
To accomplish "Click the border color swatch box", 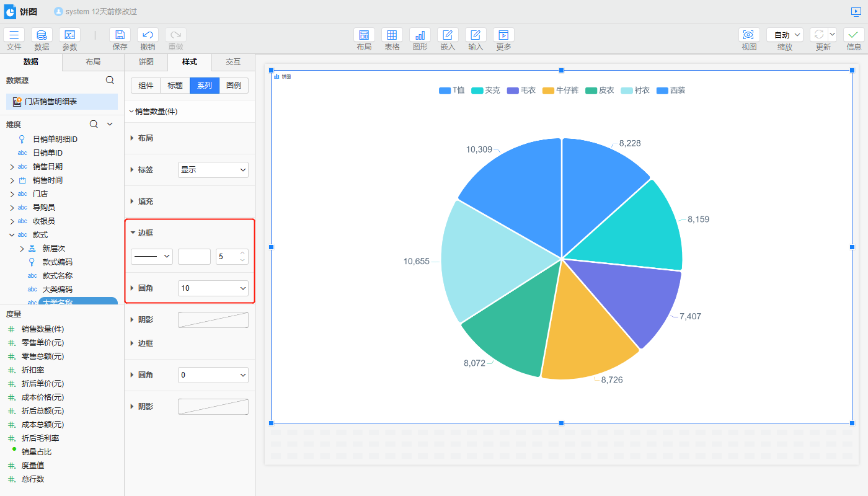I will click(194, 256).
